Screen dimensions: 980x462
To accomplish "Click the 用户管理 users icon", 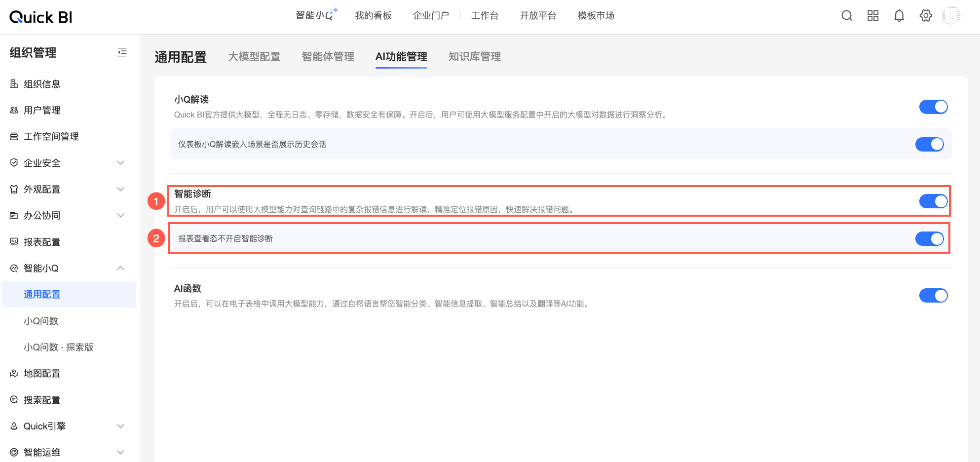I will coord(14,110).
